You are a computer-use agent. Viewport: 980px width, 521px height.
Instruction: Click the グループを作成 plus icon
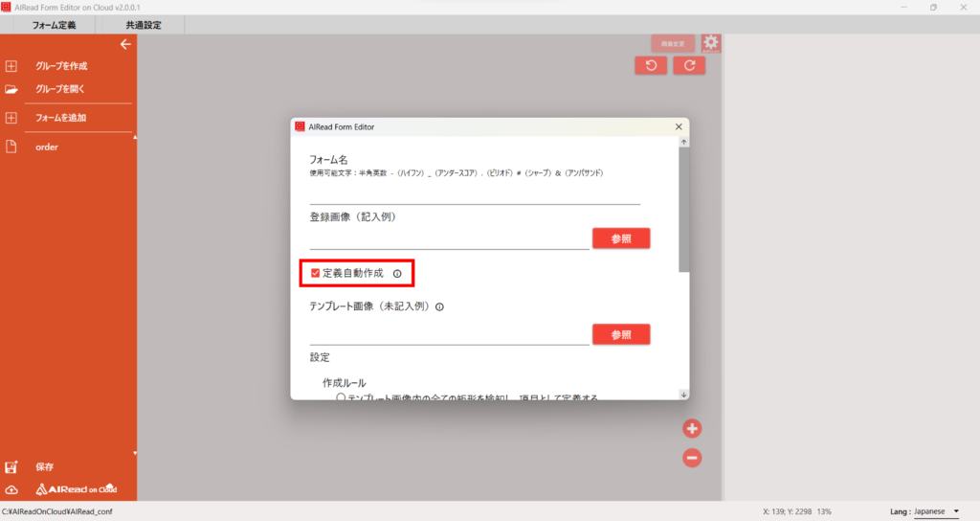pyautogui.click(x=11, y=66)
